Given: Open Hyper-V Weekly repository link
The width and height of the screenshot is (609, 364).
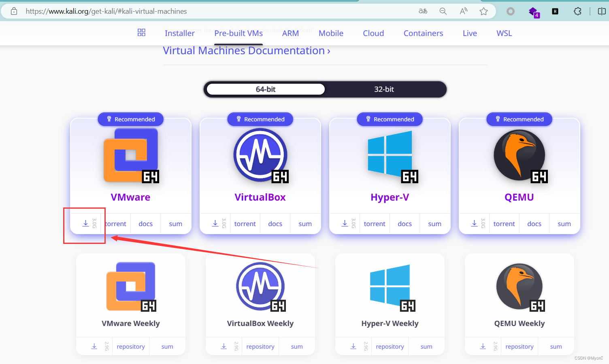Looking at the screenshot, I should tap(390, 347).
